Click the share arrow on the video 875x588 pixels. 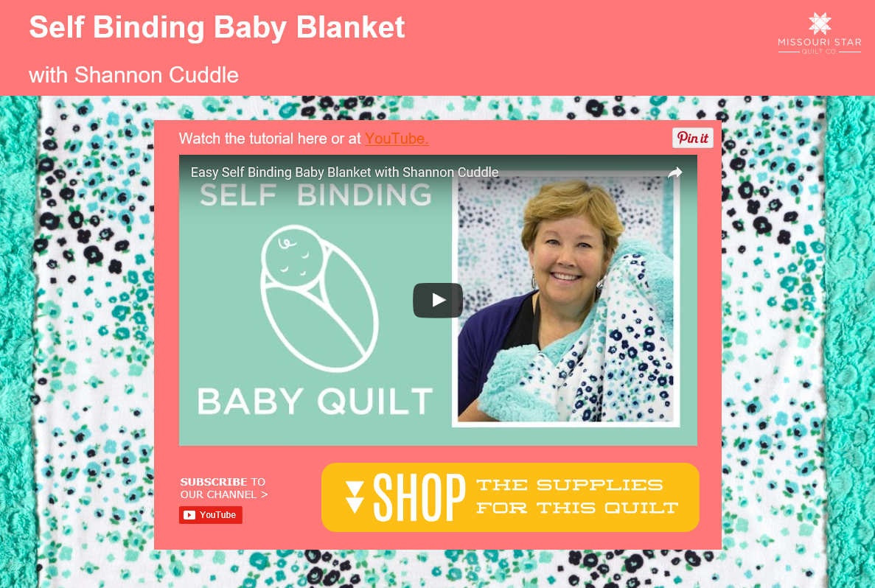click(x=674, y=172)
